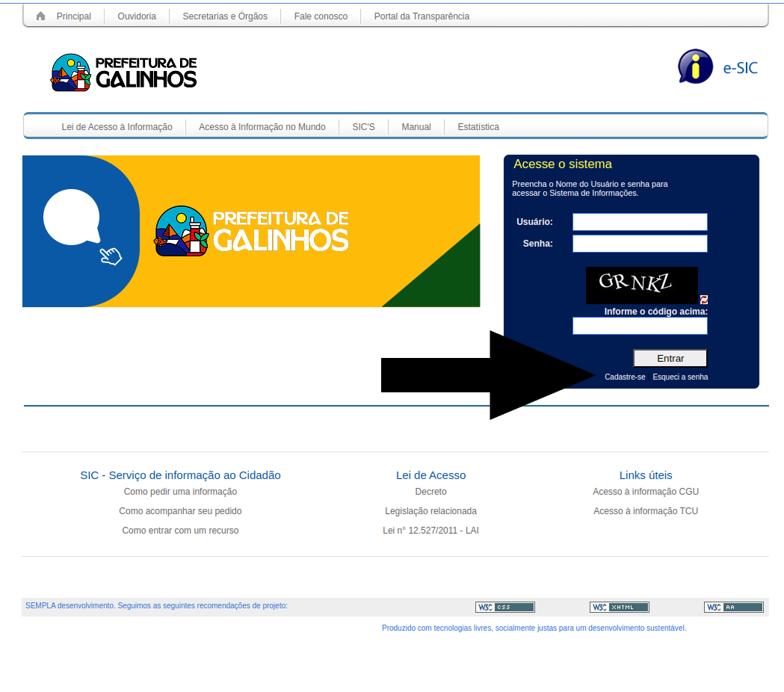Go to Portal da Transparência

coord(422,16)
